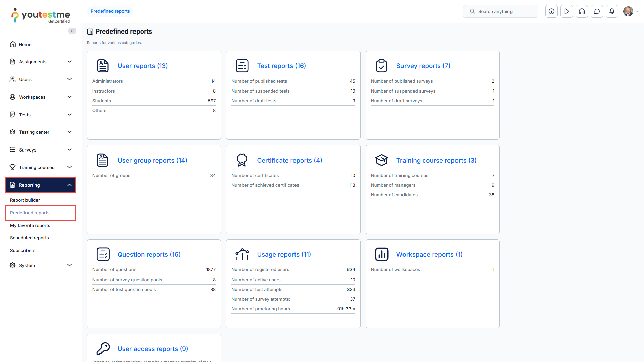Open the video tutorials play icon
Image resolution: width=644 pixels, height=362 pixels.
(x=567, y=11)
